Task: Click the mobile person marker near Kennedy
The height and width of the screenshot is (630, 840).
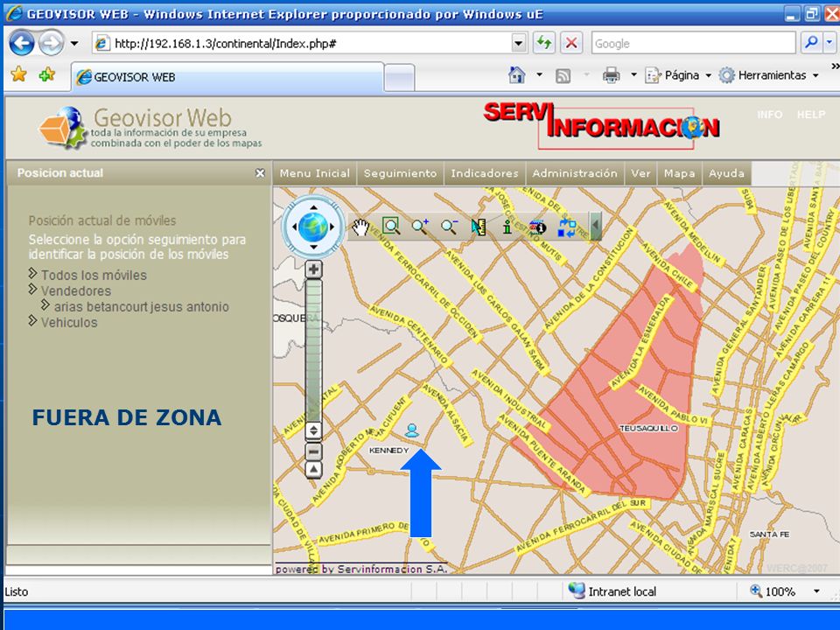Action: pyautogui.click(x=411, y=430)
